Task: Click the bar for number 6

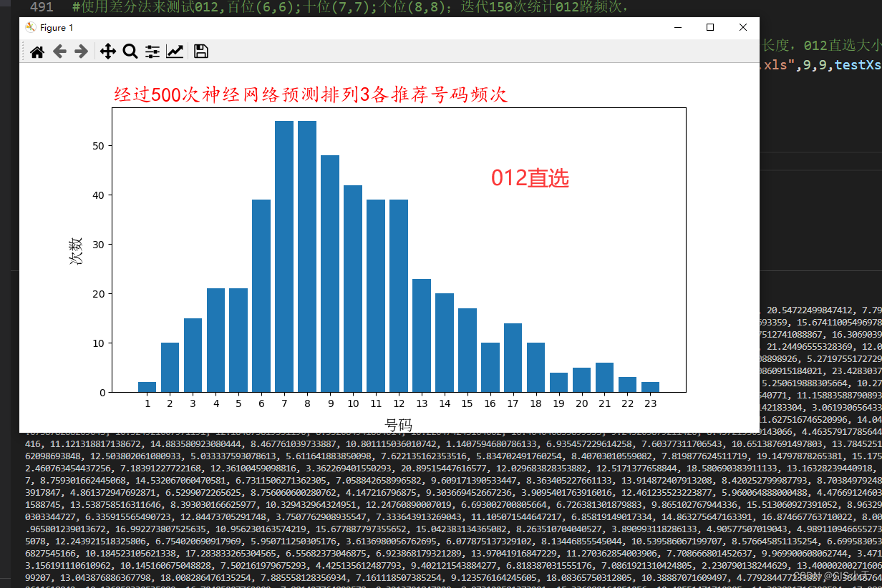Action: (x=261, y=296)
